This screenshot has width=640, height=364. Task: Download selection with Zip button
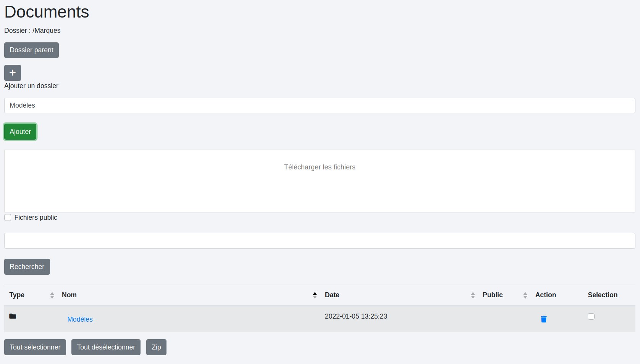[156, 347]
